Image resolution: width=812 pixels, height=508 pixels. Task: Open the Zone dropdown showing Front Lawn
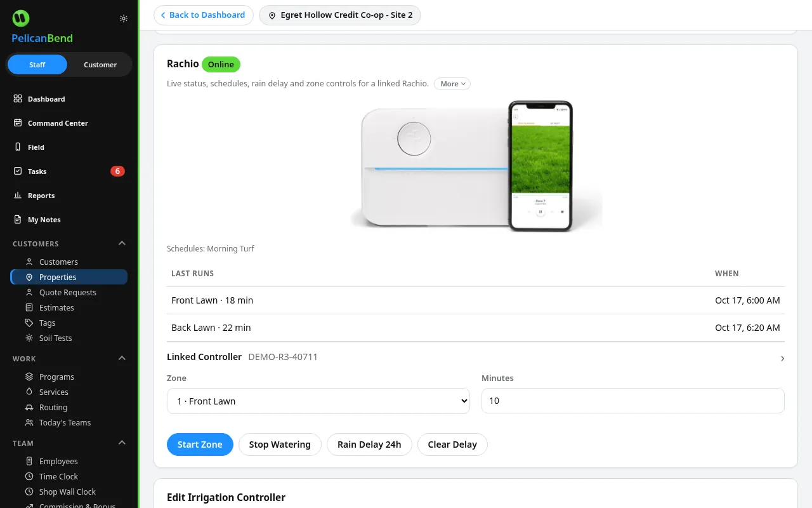pyautogui.click(x=318, y=401)
